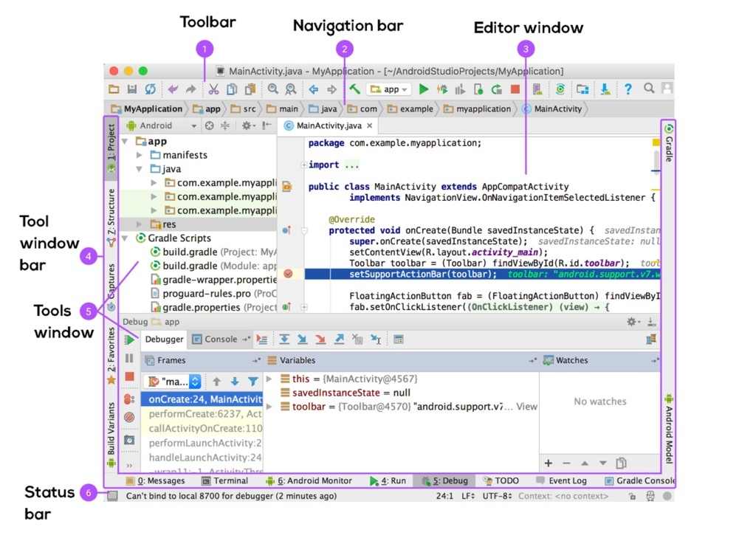756x541 pixels.
Task: Click the Help question mark icon
Action: click(628, 89)
